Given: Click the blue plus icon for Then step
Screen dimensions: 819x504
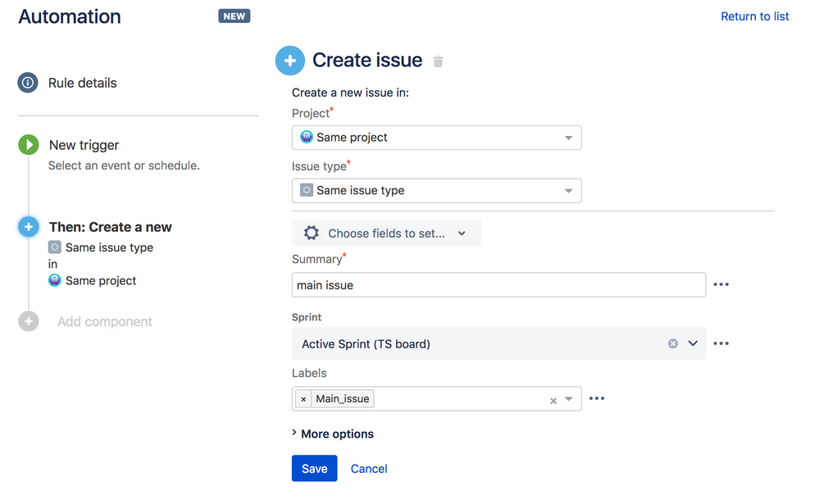Looking at the screenshot, I should (x=29, y=227).
